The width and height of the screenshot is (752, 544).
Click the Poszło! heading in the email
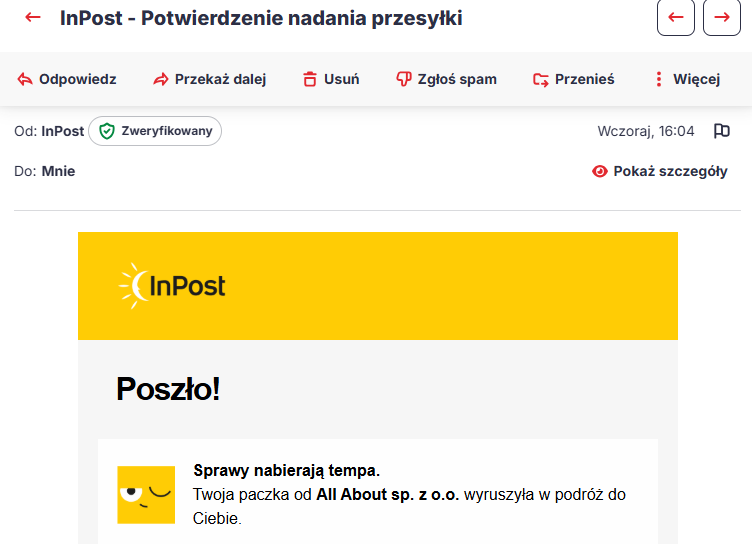167,389
